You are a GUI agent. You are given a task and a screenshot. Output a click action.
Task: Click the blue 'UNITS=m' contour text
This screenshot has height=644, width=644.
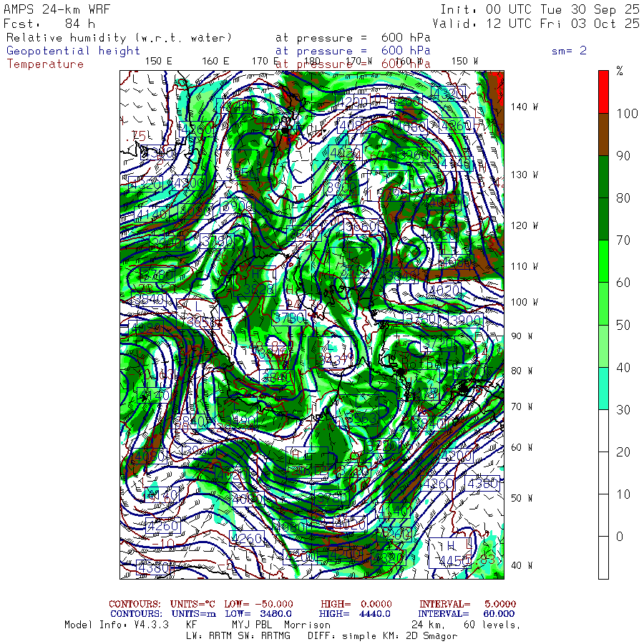(194, 614)
